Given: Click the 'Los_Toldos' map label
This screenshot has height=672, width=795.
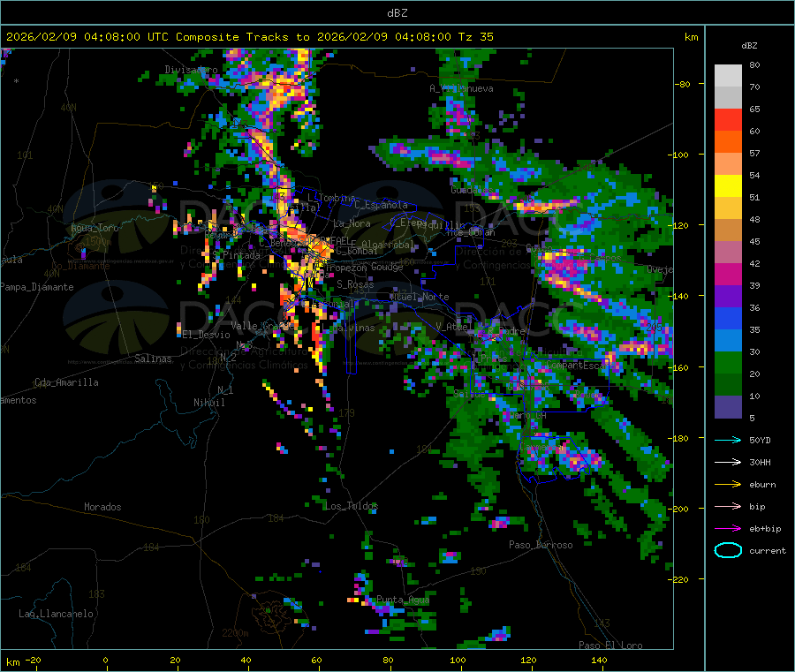Looking at the screenshot, I should [352, 506].
